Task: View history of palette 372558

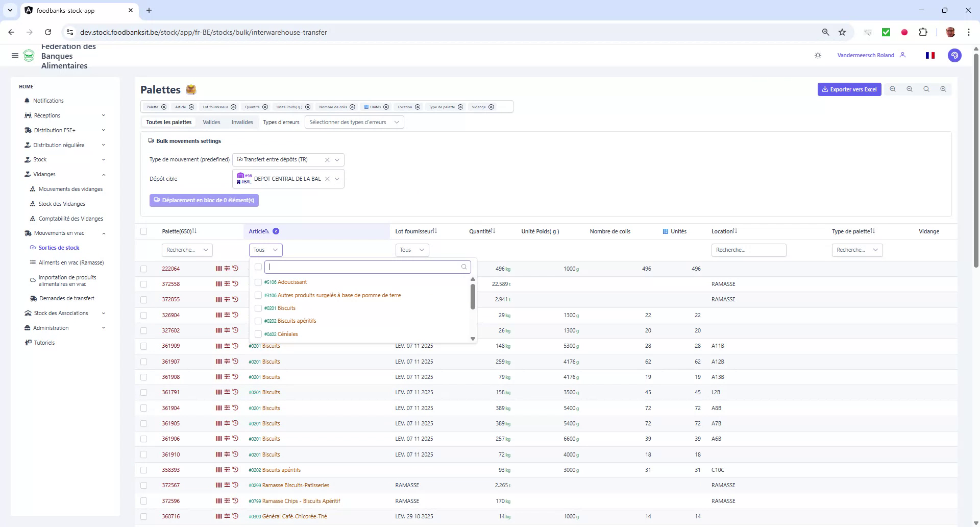Action: (x=235, y=284)
